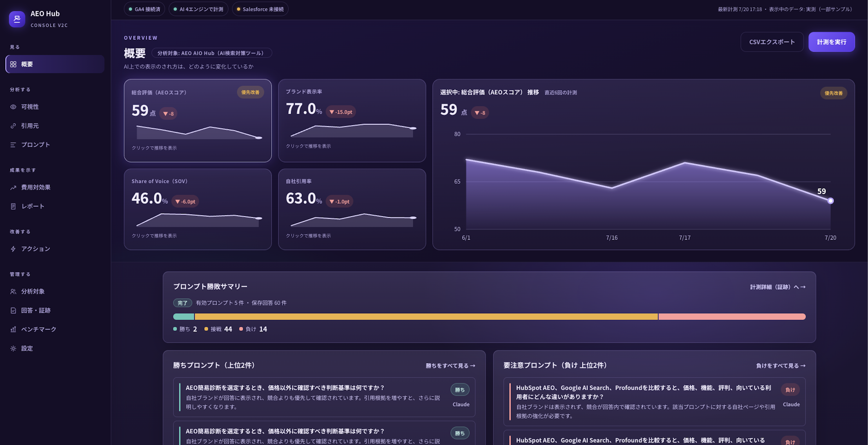Go to 分析対象 management page
This screenshot has height=445, width=868.
[x=55, y=291]
